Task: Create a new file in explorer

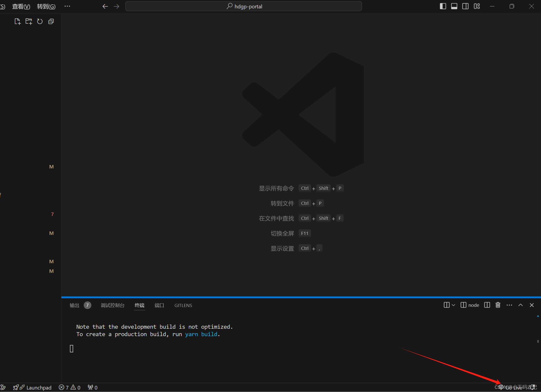Action: pyautogui.click(x=17, y=22)
